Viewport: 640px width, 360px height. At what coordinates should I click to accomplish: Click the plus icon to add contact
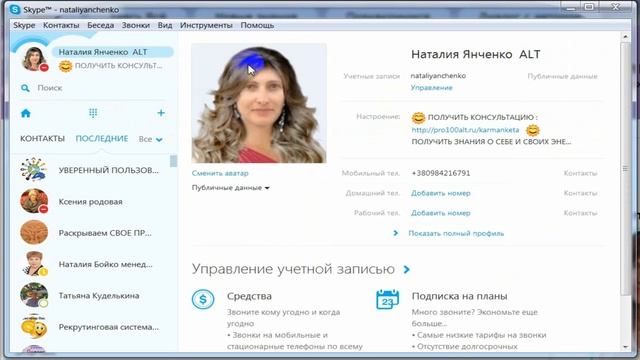tap(161, 113)
